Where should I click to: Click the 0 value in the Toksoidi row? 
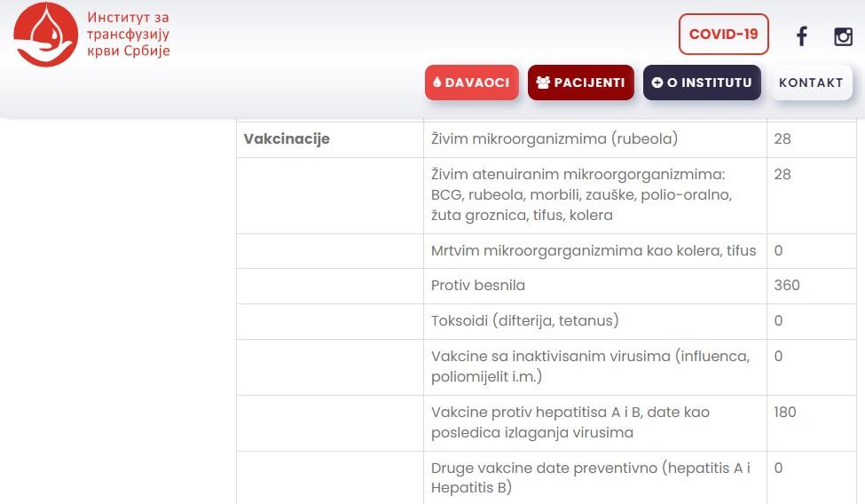(x=778, y=320)
